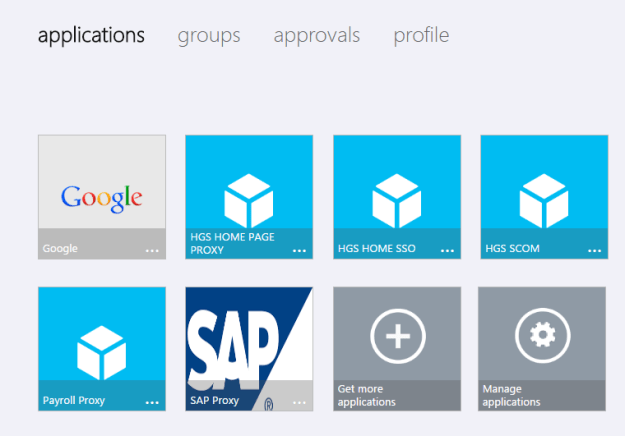Viewport: 625px width, 436px height.
Task: Open the applications tab
Action: (91, 35)
